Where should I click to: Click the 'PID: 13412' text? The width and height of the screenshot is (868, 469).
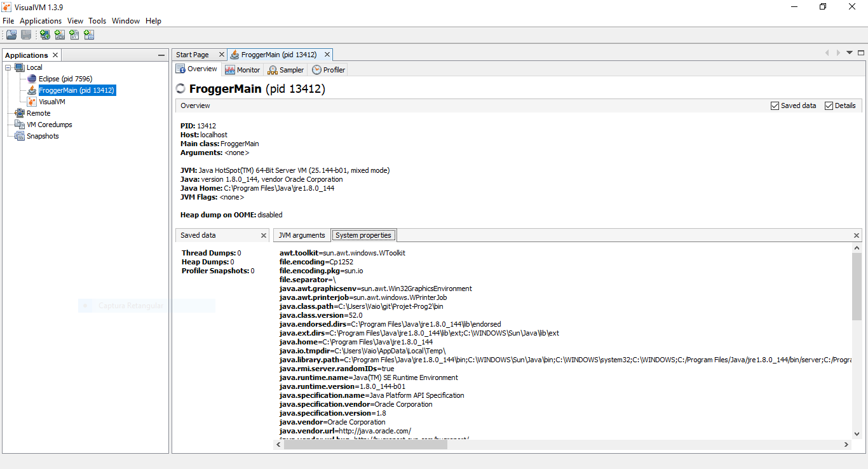click(x=198, y=126)
